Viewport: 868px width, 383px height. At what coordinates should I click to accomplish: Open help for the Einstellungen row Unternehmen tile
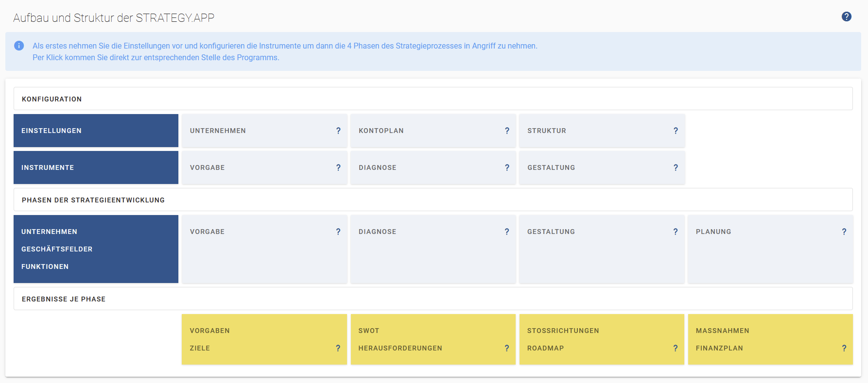pos(338,131)
